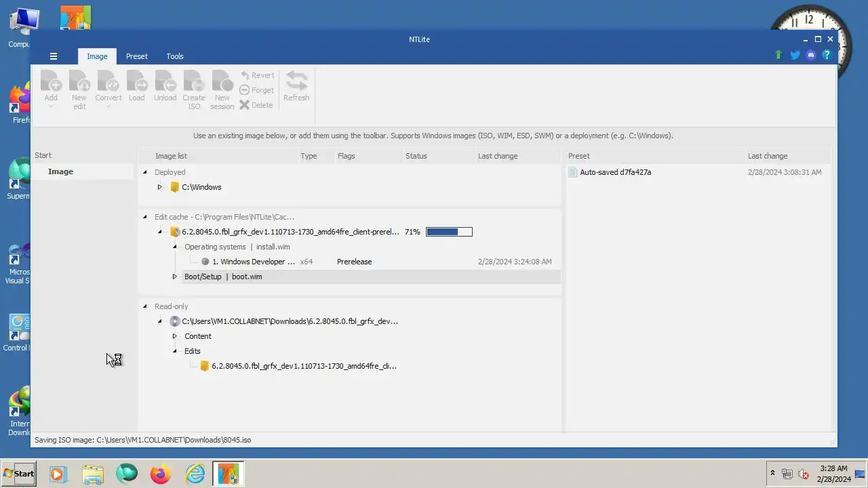868x488 pixels.
Task: Click the NTLite taskbar icon
Action: tap(228, 474)
